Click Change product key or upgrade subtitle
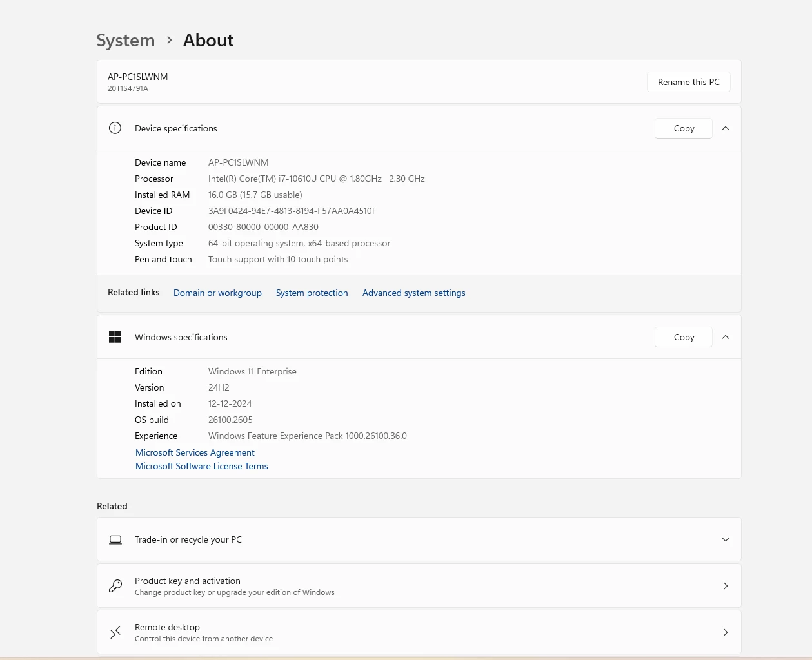 (x=235, y=592)
